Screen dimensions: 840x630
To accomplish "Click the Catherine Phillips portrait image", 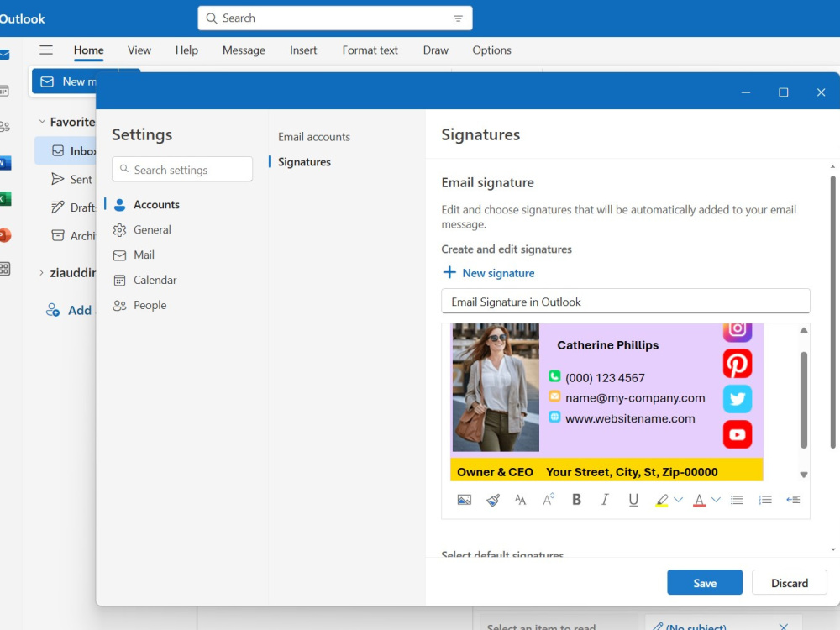I will 496,387.
